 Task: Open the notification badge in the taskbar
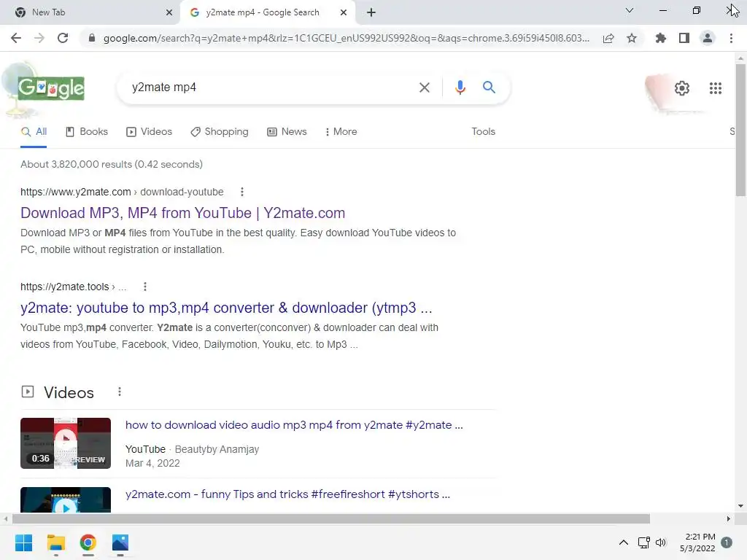pyautogui.click(x=726, y=542)
